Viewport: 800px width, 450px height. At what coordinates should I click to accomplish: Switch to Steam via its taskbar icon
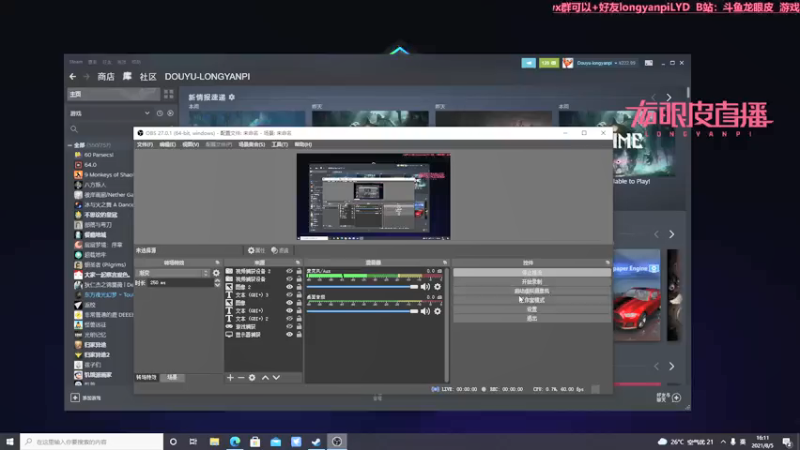316,441
